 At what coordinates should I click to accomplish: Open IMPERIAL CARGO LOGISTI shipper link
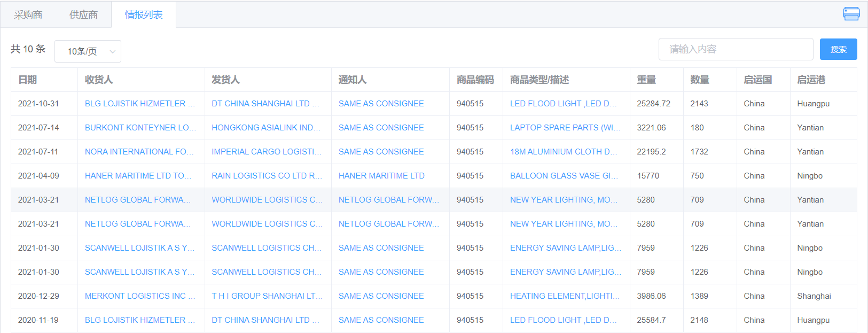[267, 152]
